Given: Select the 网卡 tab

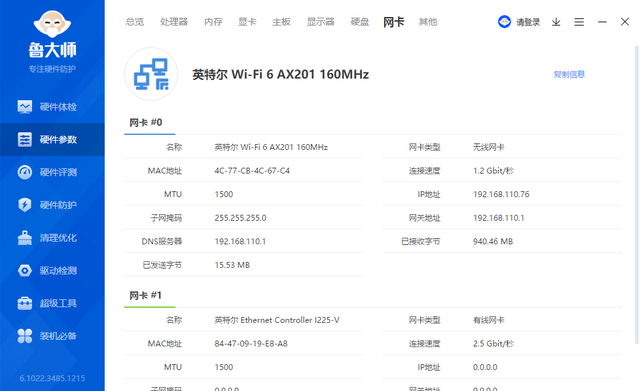Looking at the screenshot, I should (393, 22).
